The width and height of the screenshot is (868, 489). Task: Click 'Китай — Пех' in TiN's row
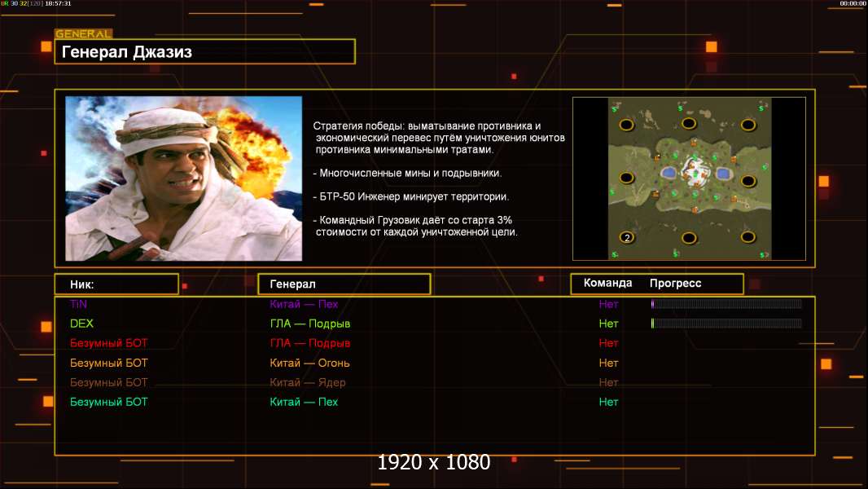[304, 304]
